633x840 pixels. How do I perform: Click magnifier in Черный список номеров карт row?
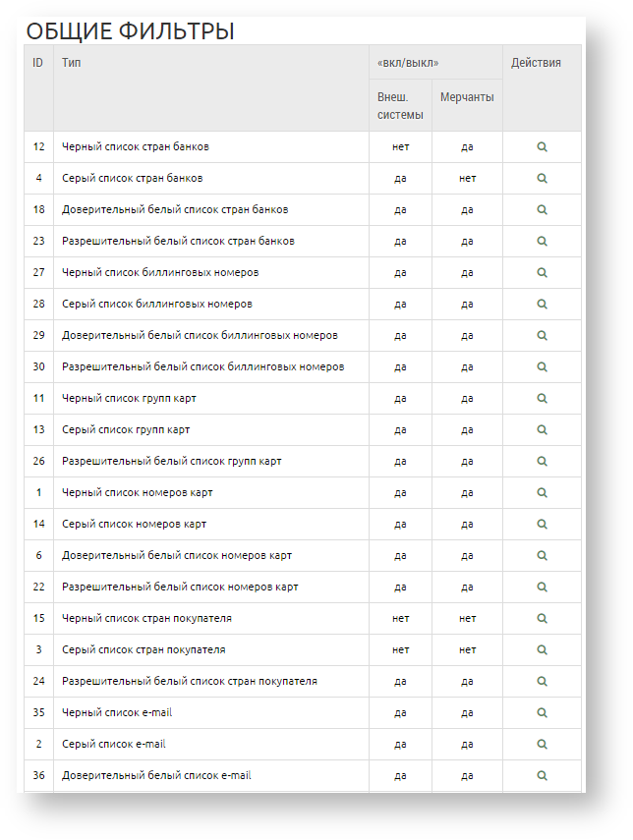pyautogui.click(x=542, y=493)
